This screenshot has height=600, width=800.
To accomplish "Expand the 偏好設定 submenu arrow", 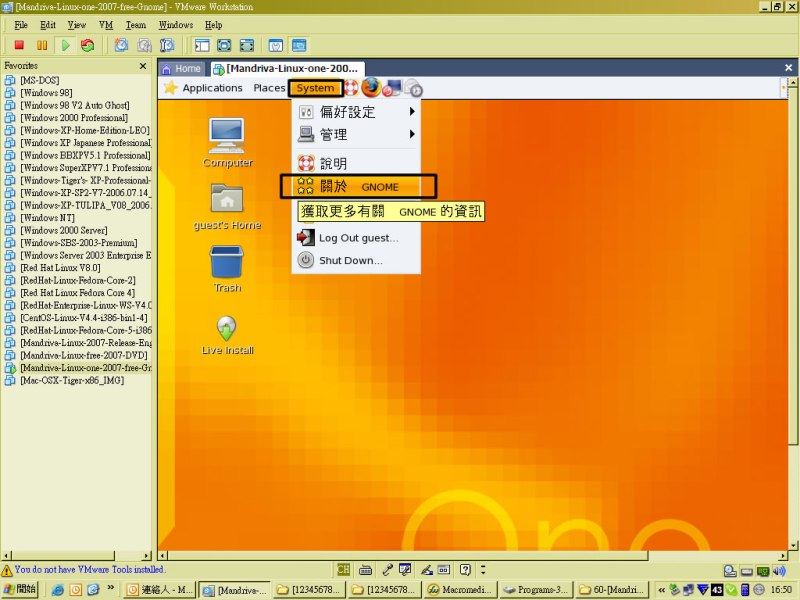I will [412, 111].
